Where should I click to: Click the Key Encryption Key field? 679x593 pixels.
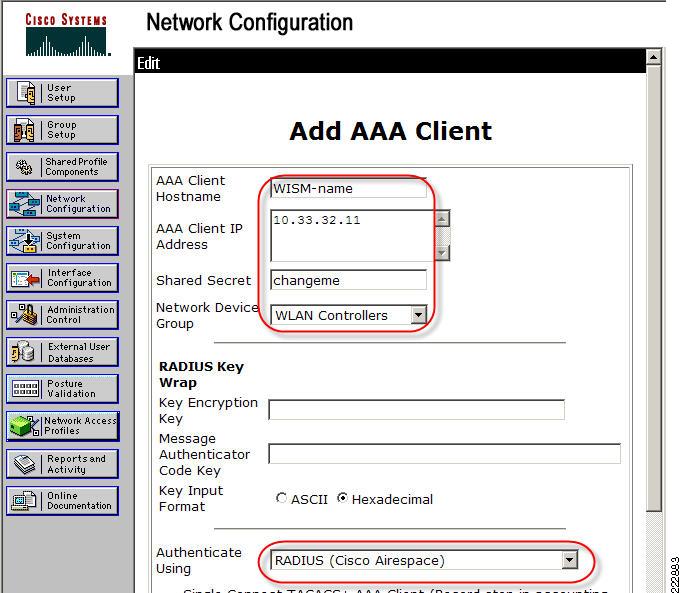417,410
